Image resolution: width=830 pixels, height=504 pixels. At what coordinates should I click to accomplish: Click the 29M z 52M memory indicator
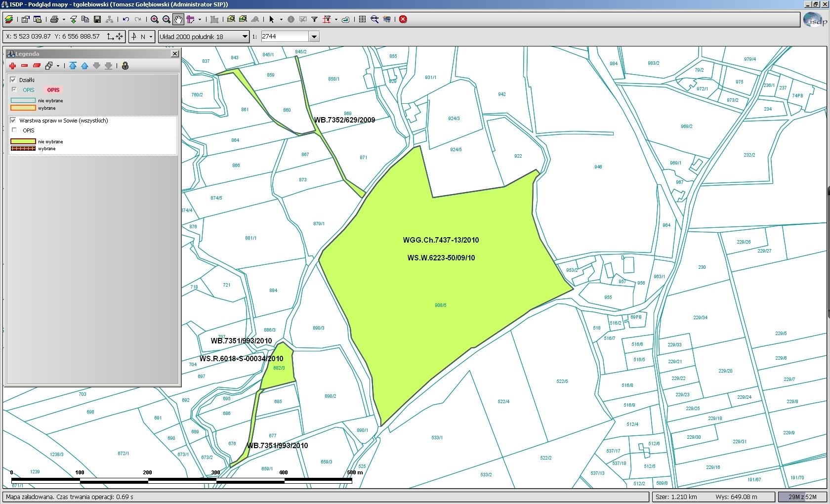pyautogui.click(x=802, y=497)
